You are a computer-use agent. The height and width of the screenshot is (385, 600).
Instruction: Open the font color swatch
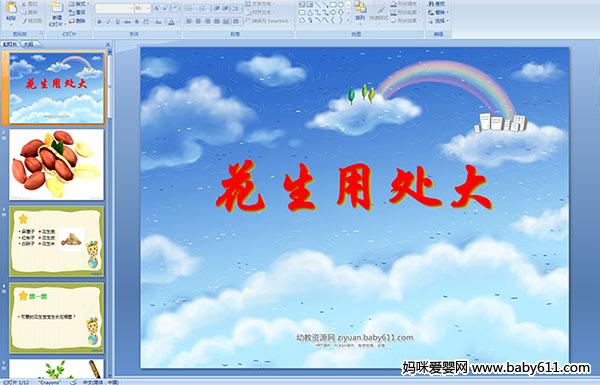(171, 22)
